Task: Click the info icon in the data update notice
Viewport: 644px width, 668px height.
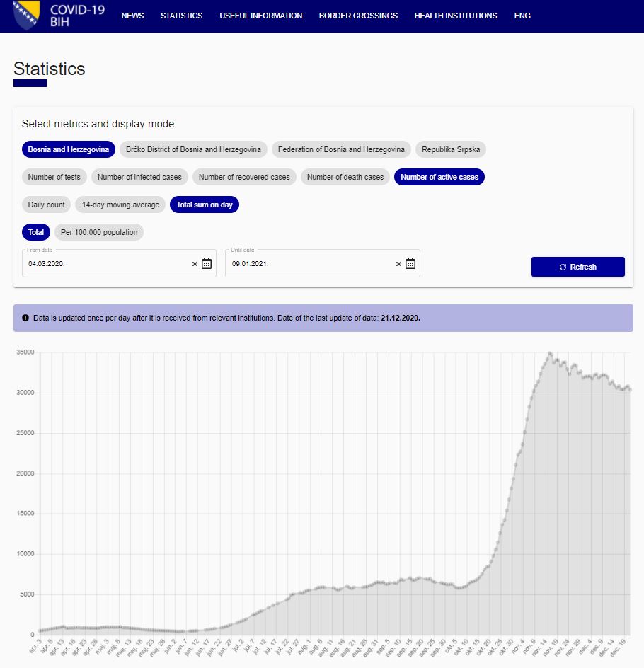Action: tap(25, 318)
